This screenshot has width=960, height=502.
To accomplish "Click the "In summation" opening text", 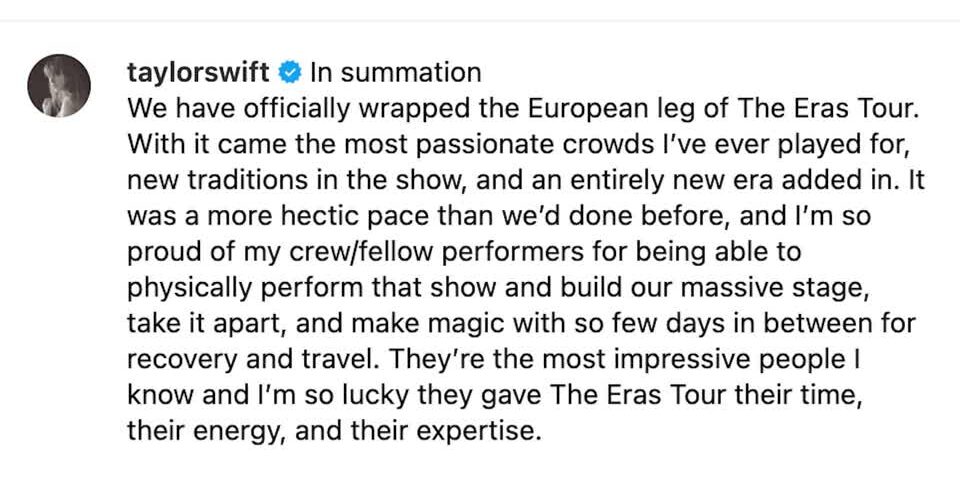I will point(395,72).
